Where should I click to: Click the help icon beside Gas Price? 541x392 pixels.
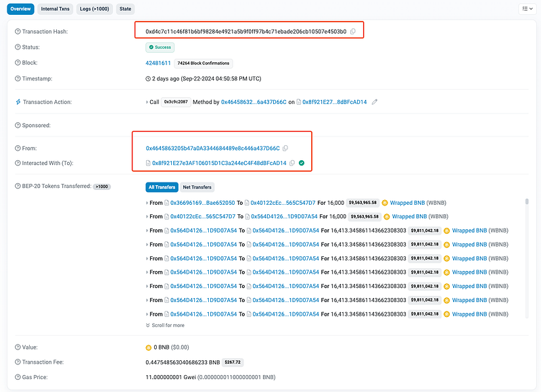18,376
